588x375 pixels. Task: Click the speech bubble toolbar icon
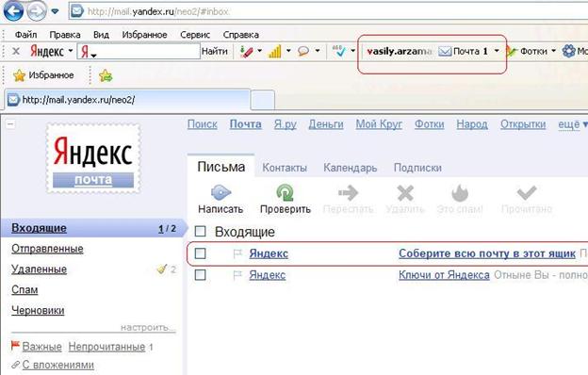coord(303,52)
